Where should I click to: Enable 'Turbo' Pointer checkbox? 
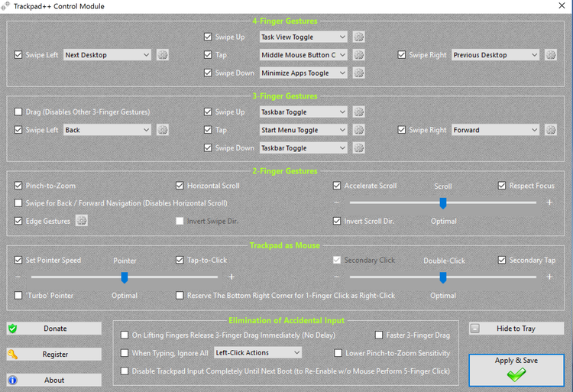[18, 295]
